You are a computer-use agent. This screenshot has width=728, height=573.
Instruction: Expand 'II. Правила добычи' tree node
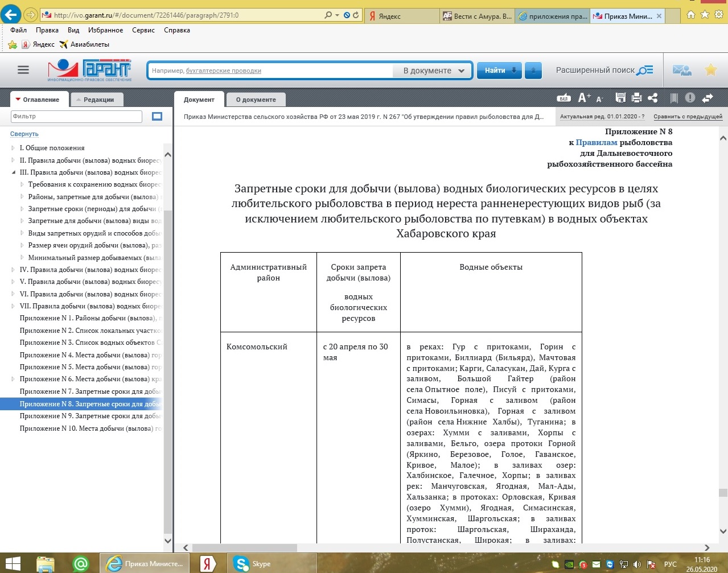pos(13,160)
